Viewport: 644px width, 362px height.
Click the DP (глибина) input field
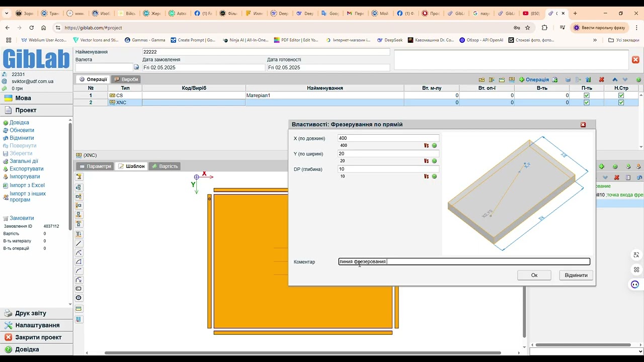click(x=388, y=169)
